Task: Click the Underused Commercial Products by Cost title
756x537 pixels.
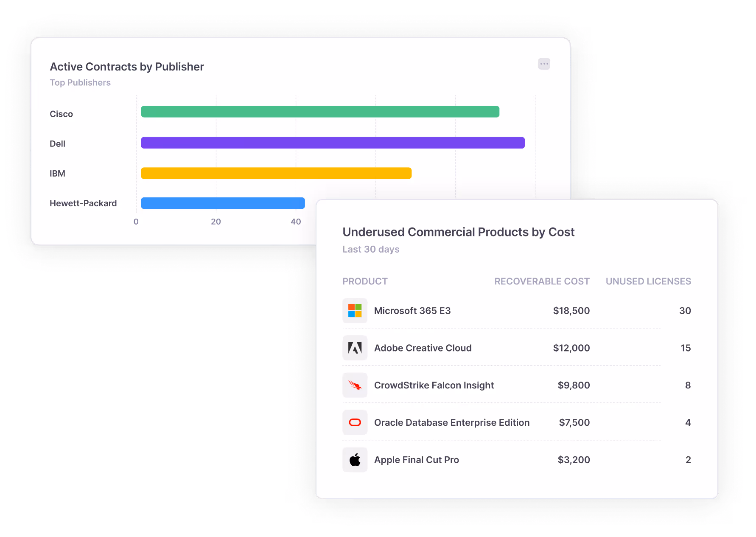Action: tap(458, 232)
